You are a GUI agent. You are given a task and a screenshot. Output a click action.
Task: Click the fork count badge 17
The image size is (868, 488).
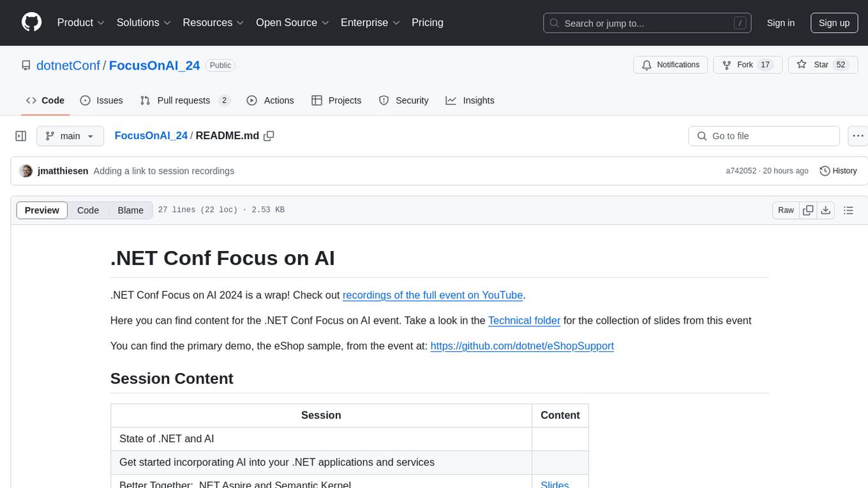click(x=766, y=65)
